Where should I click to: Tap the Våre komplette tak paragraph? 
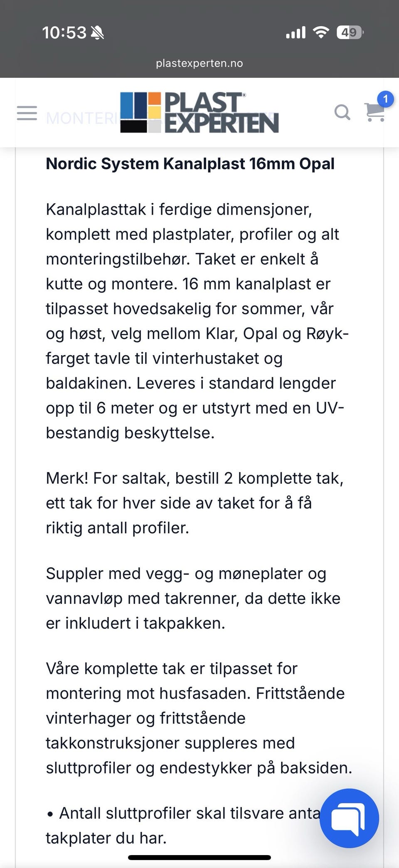pyautogui.click(x=199, y=718)
